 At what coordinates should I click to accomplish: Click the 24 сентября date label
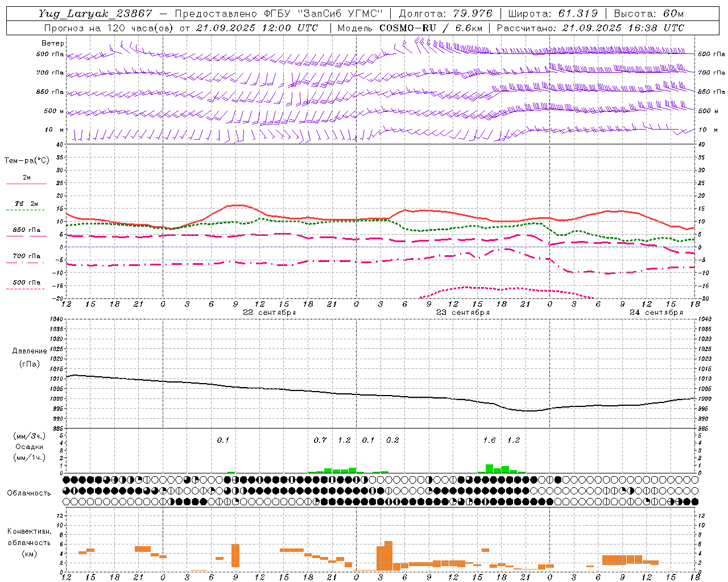click(x=656, y=313)
